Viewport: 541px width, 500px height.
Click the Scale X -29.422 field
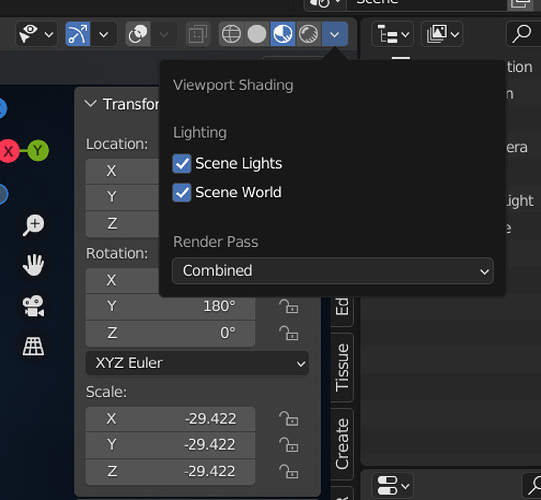click(170, 419)
